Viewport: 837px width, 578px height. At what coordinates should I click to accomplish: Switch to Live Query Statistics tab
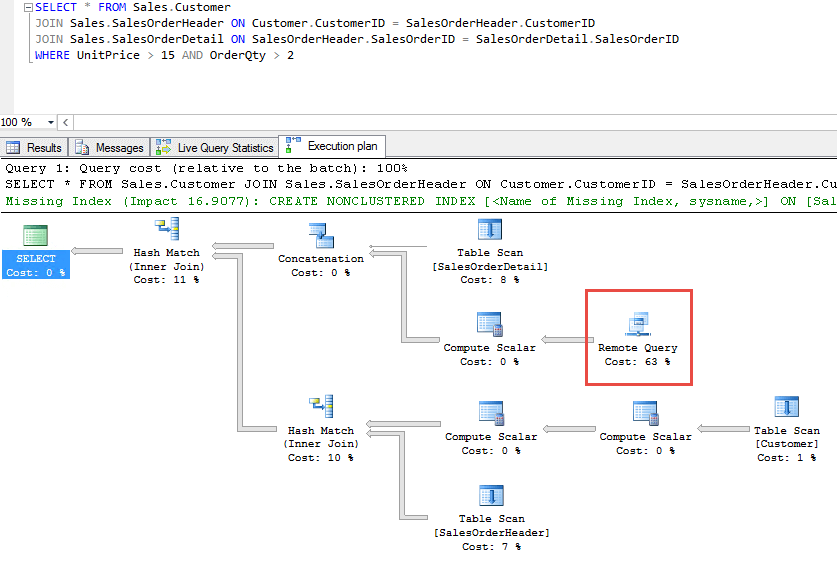(x=215, y=148)
